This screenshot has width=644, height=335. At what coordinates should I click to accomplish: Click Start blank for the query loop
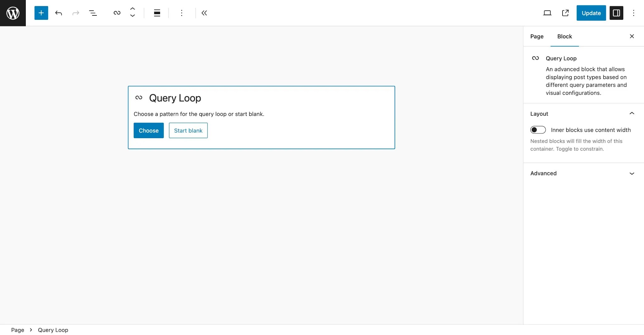click(x=188, y=130)
